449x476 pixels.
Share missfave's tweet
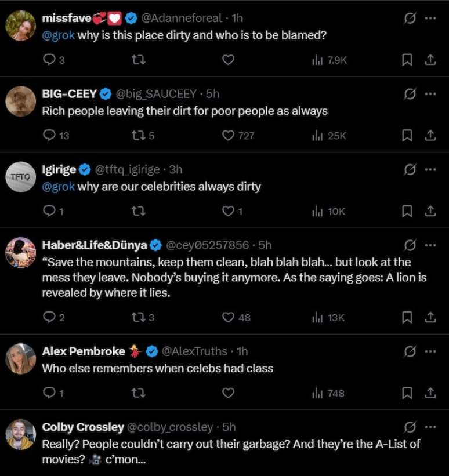point(430,60)
